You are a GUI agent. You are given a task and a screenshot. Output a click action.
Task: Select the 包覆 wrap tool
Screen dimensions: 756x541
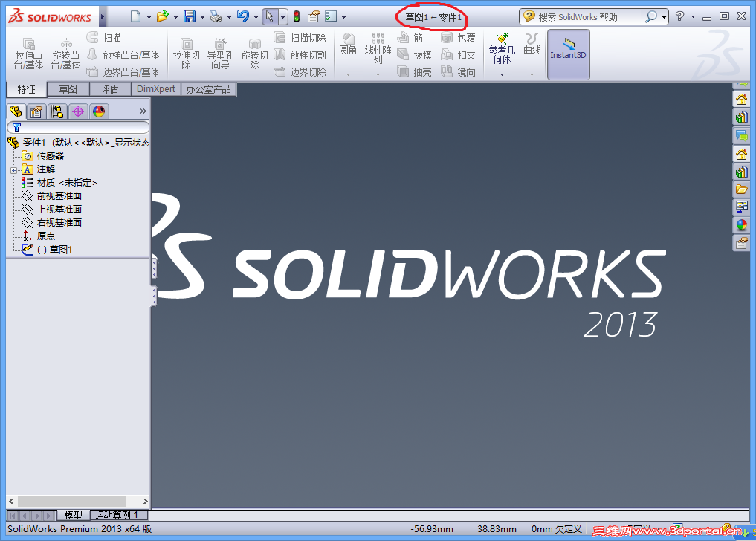[459, 38]
